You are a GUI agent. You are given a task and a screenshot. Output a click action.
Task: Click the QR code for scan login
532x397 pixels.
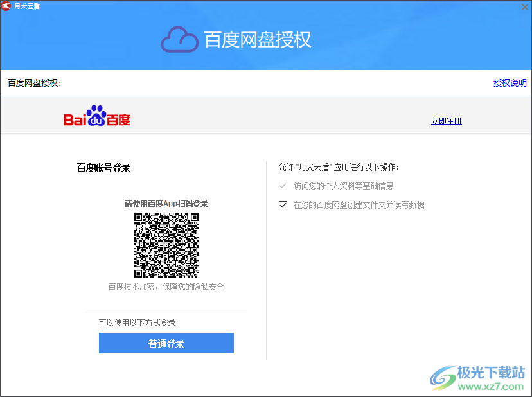166,245
